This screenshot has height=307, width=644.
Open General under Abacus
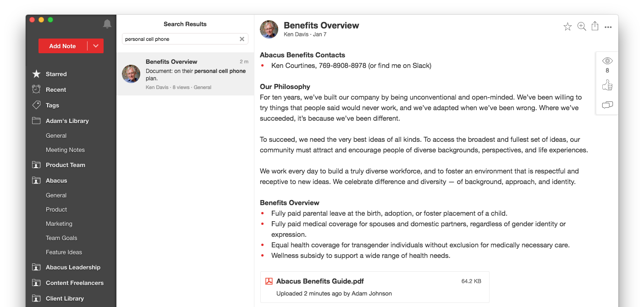(x=56, y=195)
